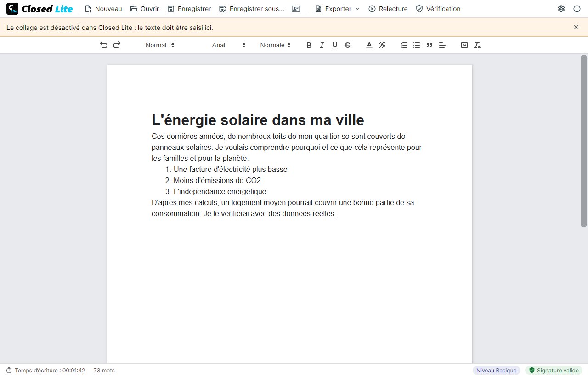Click the list item Moins d'émissions de CO2
The width and height of the screenshot is (588, 377).
217,181
